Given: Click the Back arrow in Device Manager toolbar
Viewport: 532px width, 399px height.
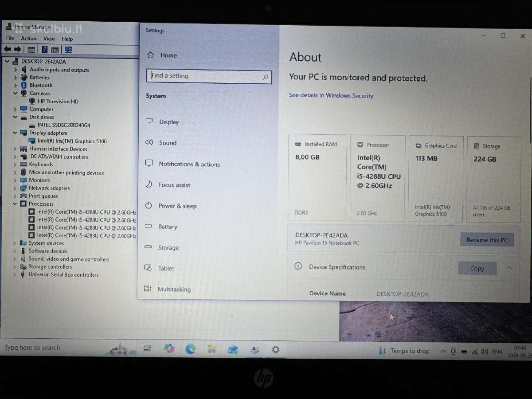Looking at the screenshot, I should [7, 49].
